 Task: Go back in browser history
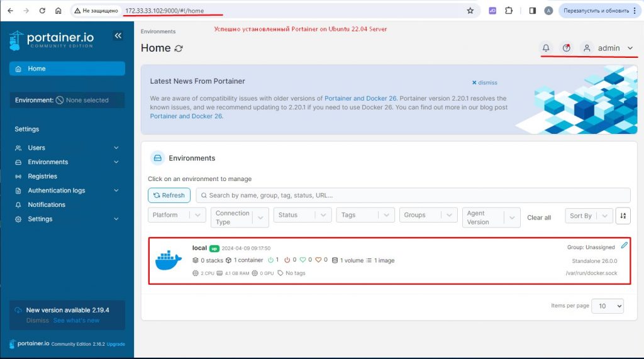(10, 11)
